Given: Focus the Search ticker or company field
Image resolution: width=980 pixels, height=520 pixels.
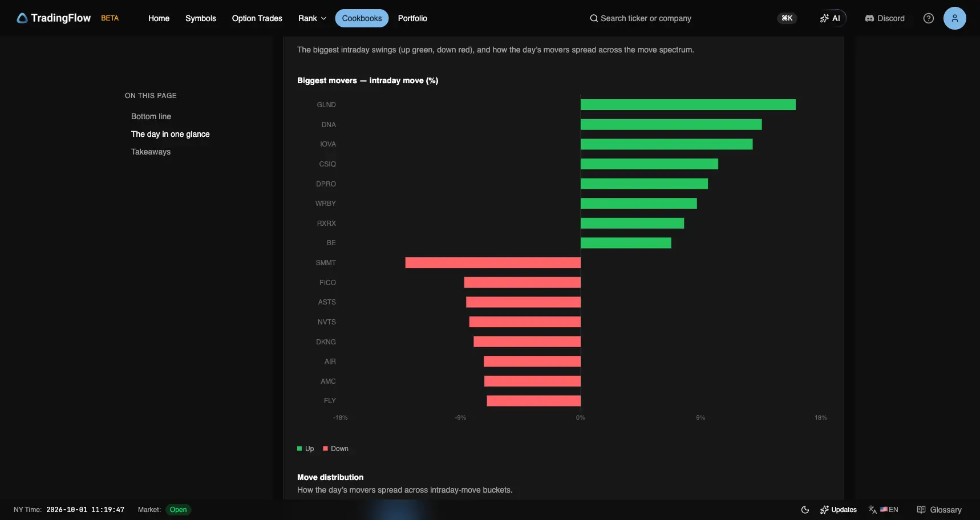Looking at the screenshot, I should coord(646,18).
